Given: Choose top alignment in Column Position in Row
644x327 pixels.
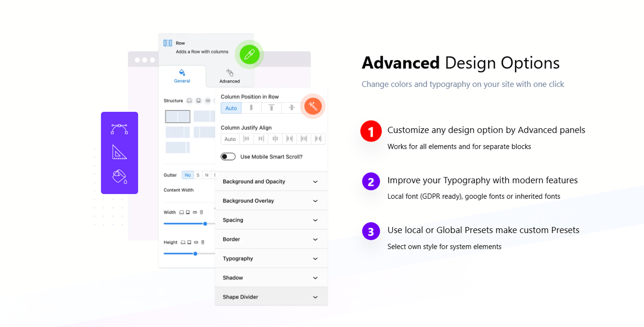Looking at the screenshot, I should coord(272,108).
